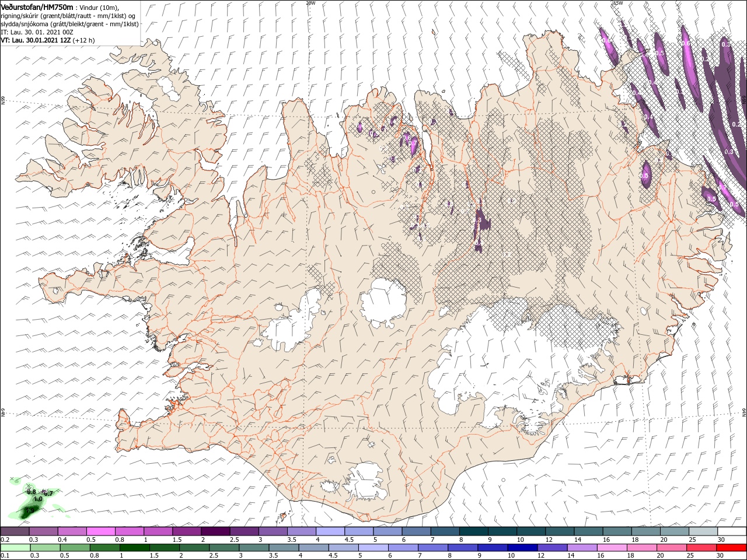Click the white snow swatch above 30 mm

[x=731, y=531]
